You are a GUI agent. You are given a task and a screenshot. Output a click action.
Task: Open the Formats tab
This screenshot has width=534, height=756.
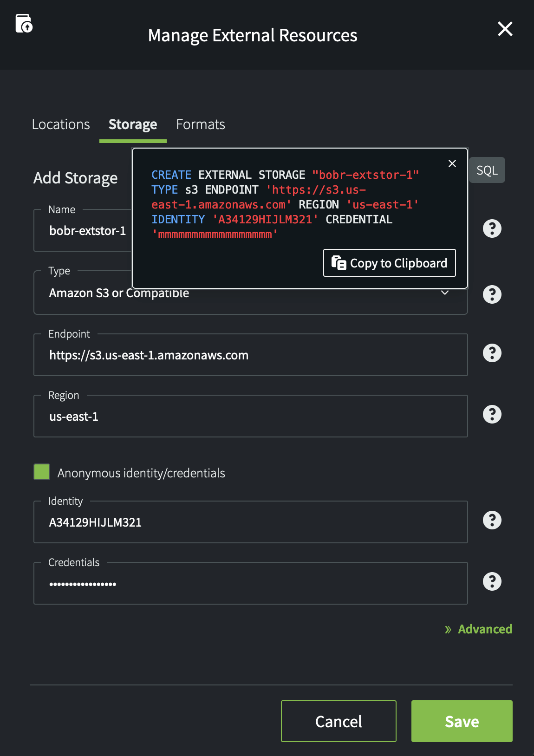pyautogui.click(x=201, y=124)
